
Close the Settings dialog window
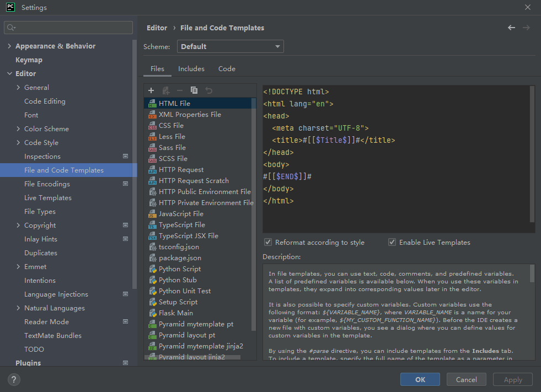[528, 7]
